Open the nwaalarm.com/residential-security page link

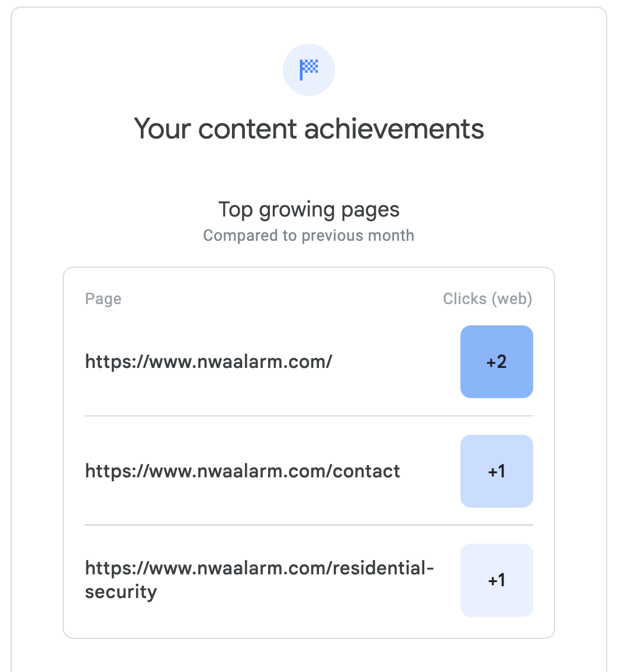[x=259, y=569]
